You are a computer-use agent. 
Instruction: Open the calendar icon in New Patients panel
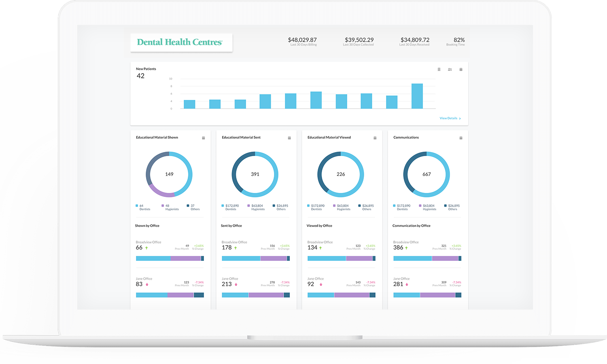click(x=461, y=70)
